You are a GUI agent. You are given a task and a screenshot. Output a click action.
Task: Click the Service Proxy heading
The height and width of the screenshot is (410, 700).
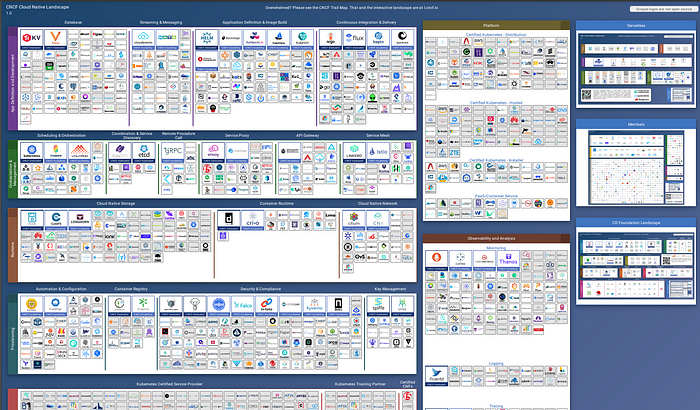(237, 135)
